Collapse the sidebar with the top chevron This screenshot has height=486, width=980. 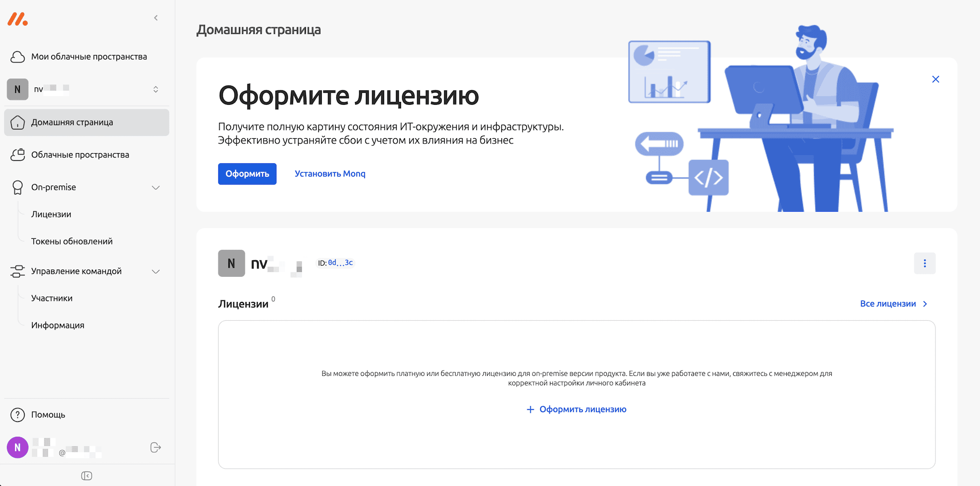(156, 17)
